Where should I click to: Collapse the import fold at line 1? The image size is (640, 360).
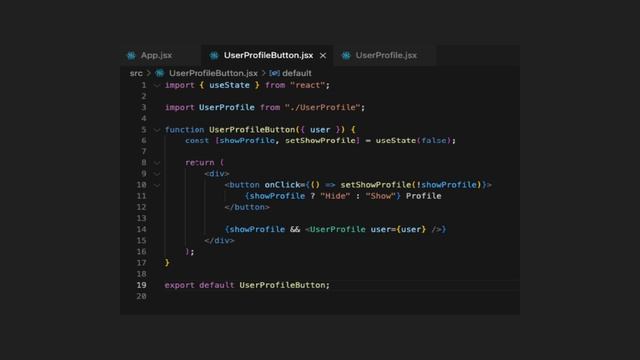(x=157, y=85)
